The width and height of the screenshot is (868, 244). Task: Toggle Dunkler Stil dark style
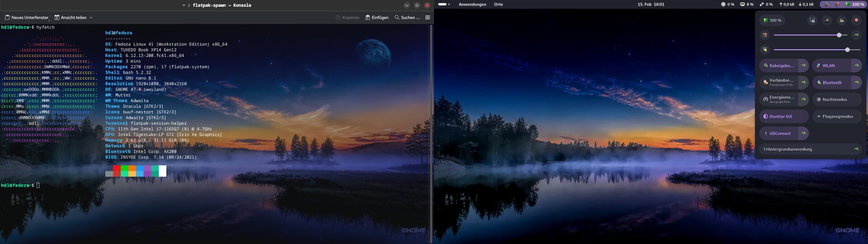tap(784, 116)
